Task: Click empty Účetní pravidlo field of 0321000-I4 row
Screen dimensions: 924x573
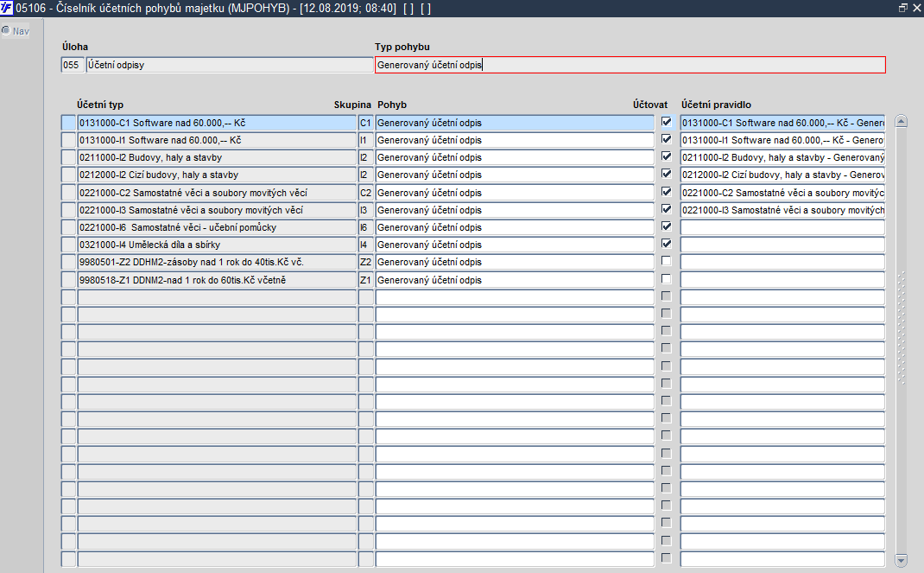Action: [x=782, y=244]
